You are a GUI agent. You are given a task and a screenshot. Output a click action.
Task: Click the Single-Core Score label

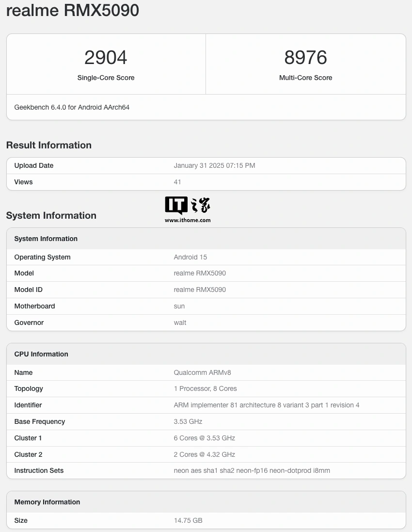(106, 78)
